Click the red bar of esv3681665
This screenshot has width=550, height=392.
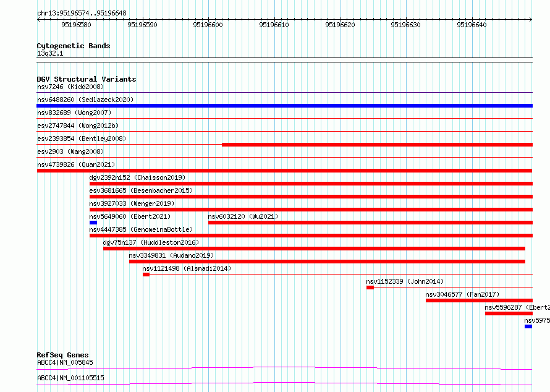tap(311, 197)
